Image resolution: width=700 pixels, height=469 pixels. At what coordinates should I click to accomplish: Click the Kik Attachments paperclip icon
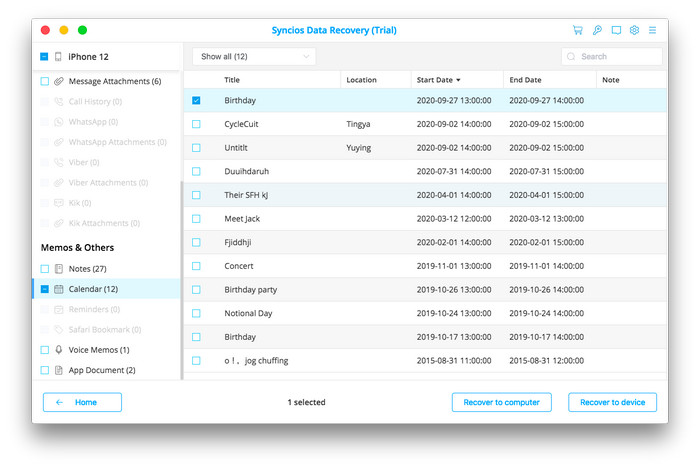pyautogui.click(x=58, y=223)
